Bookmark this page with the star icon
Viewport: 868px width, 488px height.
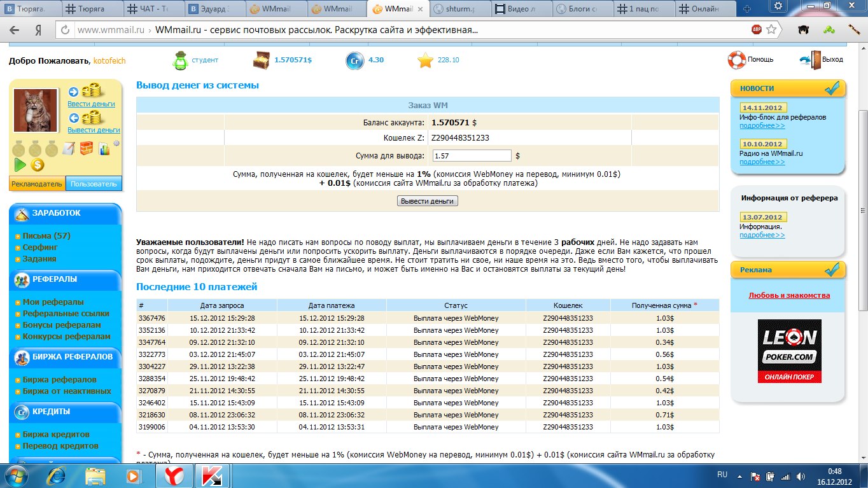point(772,29)
